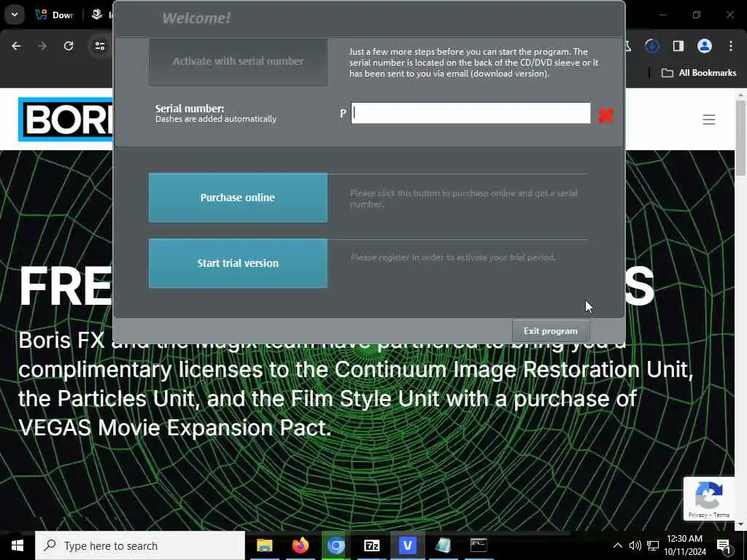Open the taskbar clock and date

click(x=685, y=545)
